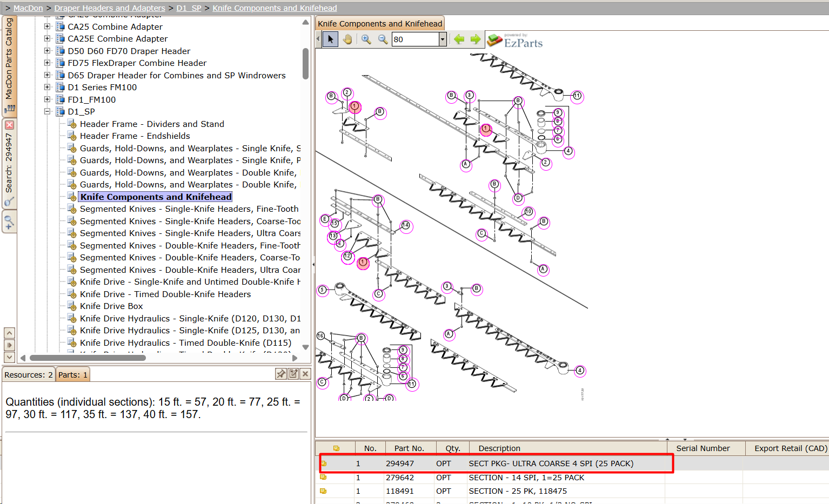The height and width of the screenshot is (504, 829).
Task: Select the pointer arrow tool
Action: 331,39
